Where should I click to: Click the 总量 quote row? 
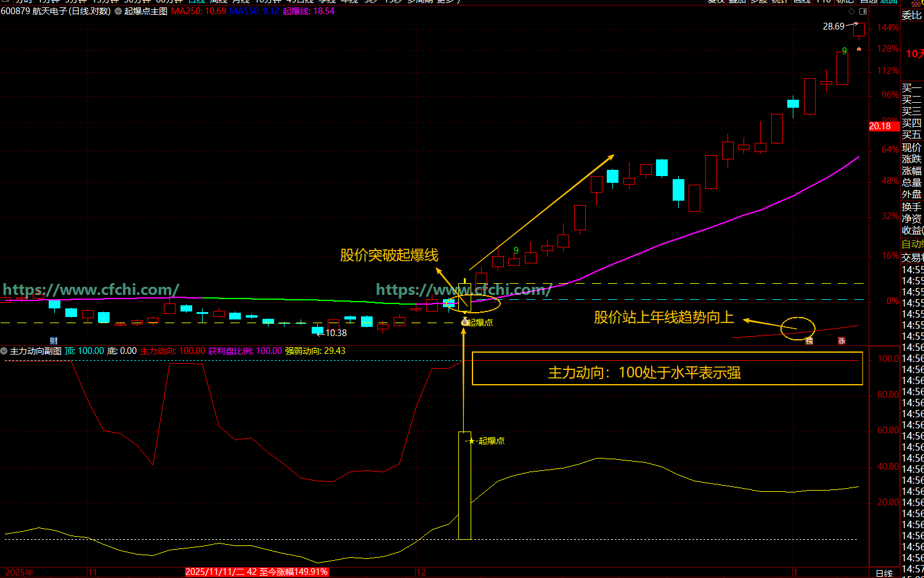pyautogui.click(x=912, y=183)
